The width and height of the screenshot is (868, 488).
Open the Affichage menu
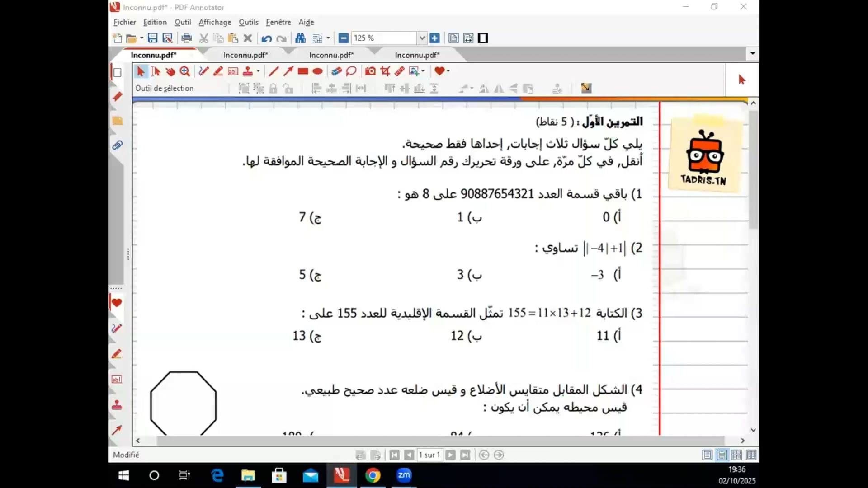pos(215,22)
